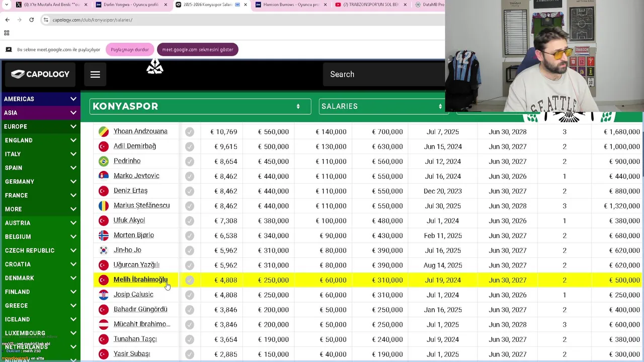Click the Congo flag beside Yhoan Andzouana

tap(104, 132)
